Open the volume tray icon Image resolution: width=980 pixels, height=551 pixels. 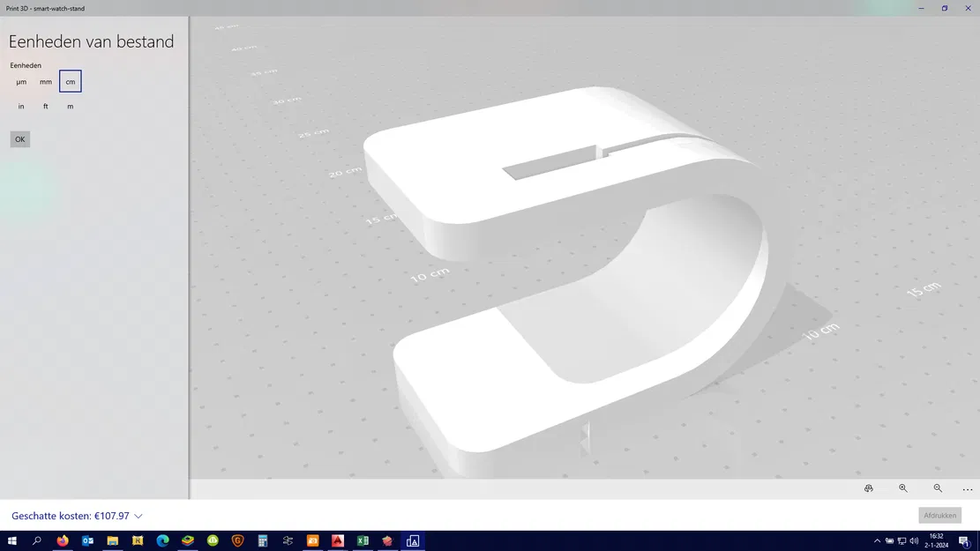915,541
